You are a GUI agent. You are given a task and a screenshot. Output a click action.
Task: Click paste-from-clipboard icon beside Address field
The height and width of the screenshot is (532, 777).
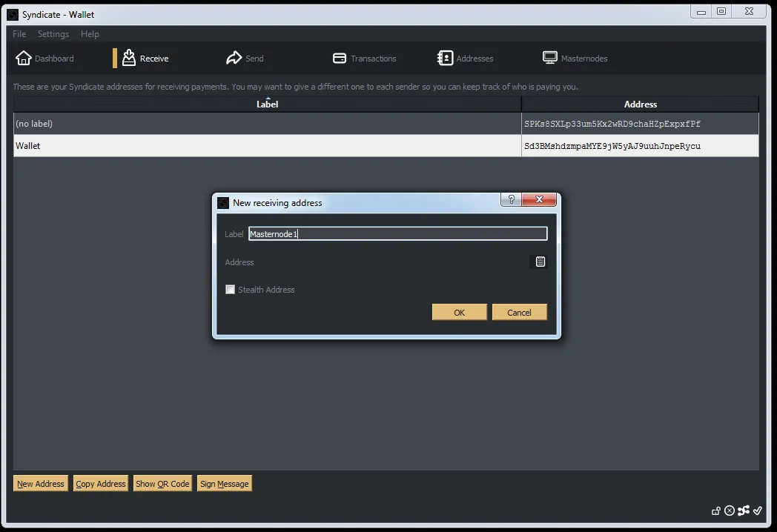click(540, 262)
